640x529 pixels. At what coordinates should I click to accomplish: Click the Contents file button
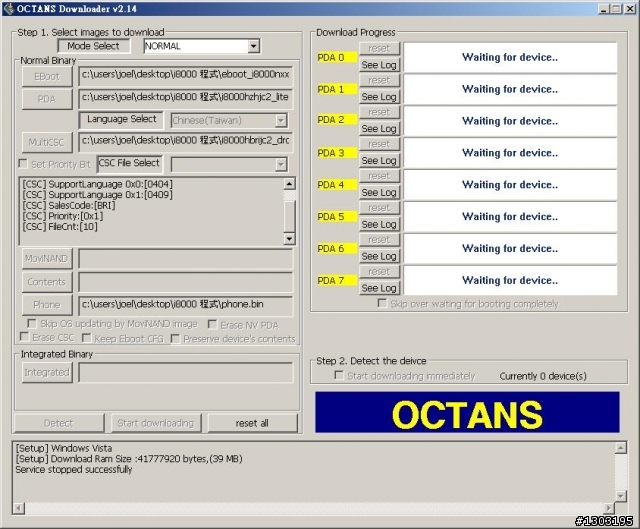[x=47, y=282]
